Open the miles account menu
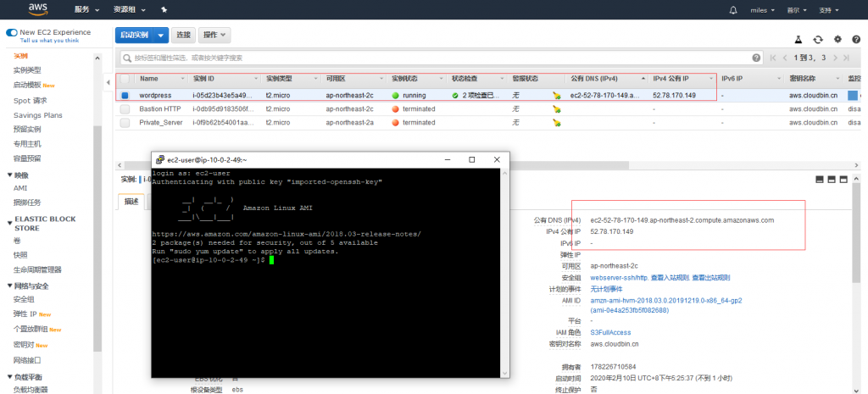 coord(762,10)
